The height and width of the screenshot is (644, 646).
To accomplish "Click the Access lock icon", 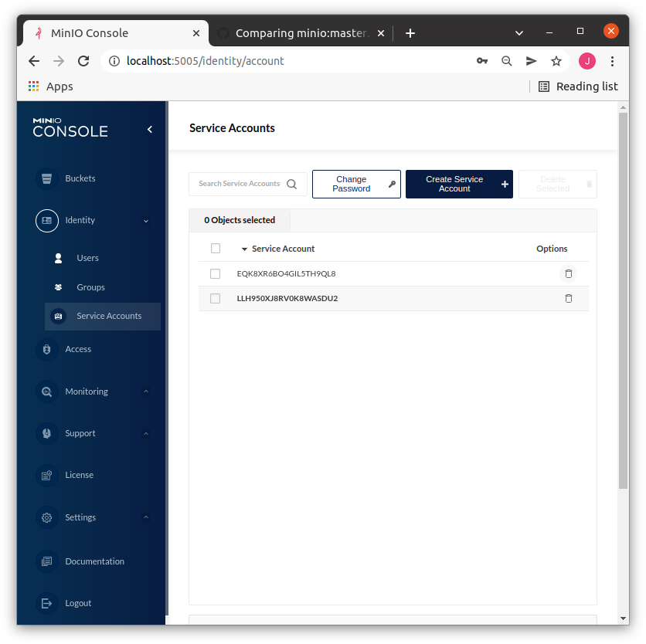I will pyautogui.click(x=46, y=349).
